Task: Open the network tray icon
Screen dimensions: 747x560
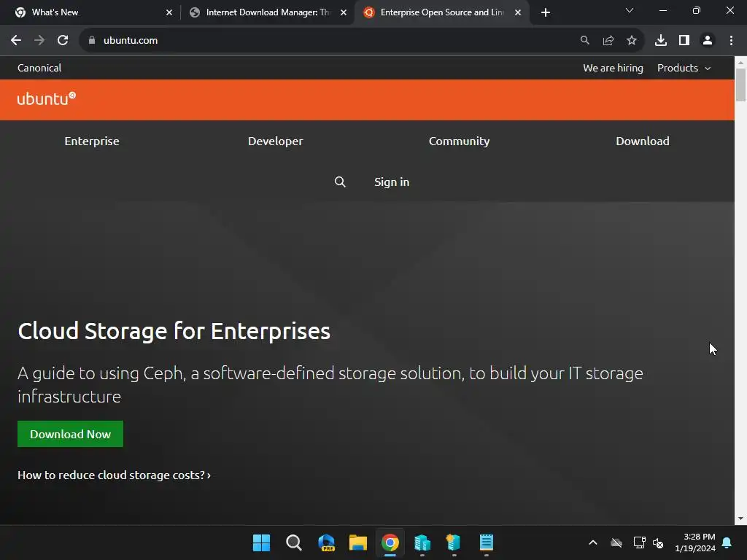Action: click(x=639, y=542)
